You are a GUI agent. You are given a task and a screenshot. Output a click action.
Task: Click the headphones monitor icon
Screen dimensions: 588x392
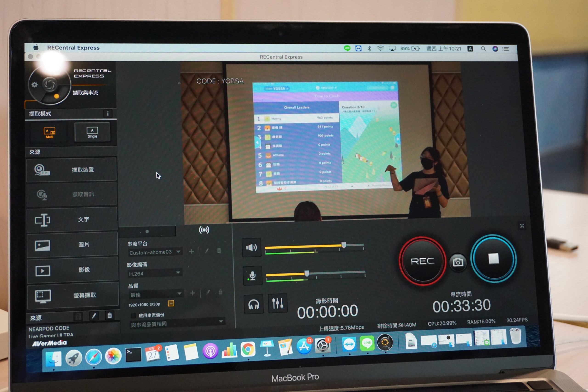click(254, 305)
